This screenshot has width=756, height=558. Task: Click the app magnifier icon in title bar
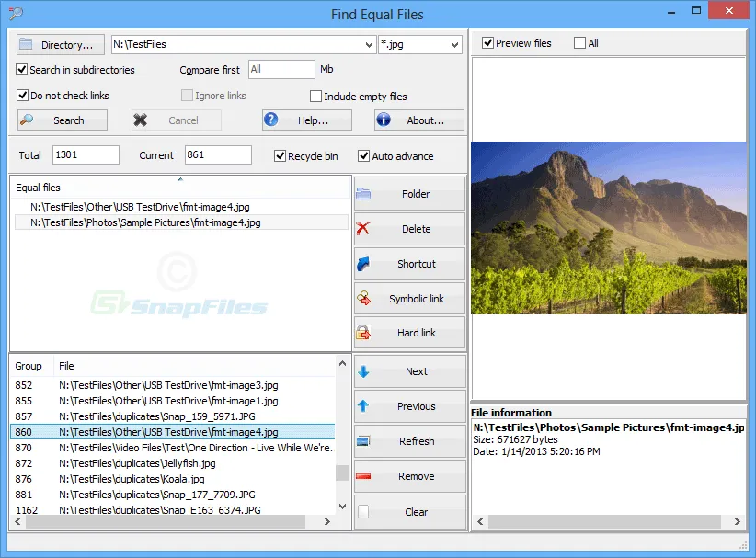[x=16, y=13]
